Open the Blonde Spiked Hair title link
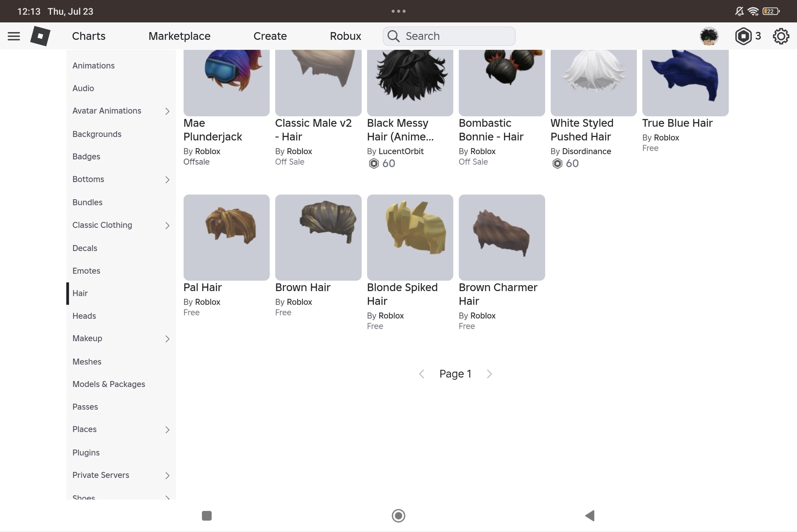 [403, 294]
